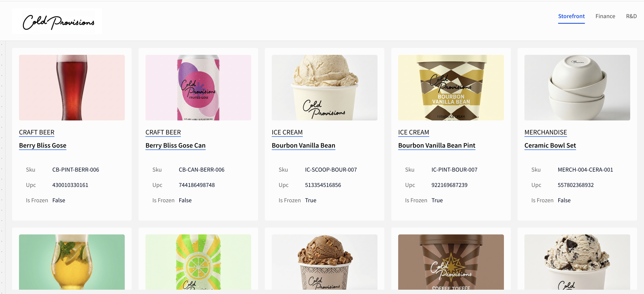Viewport: 644px width, 294px height.
Task: Open the Bourbon Vanilla Bean Pint link
Action: (x=437, y=145)
